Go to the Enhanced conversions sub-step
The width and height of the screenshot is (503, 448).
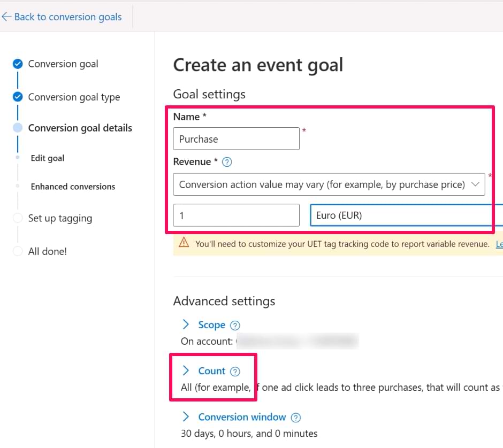73,187
